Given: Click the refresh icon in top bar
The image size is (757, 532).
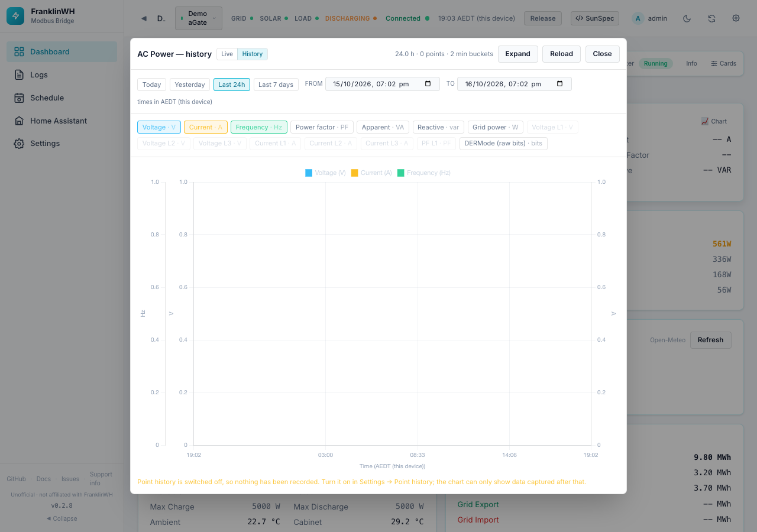Looking at the screenshot, I should (711, 18).
